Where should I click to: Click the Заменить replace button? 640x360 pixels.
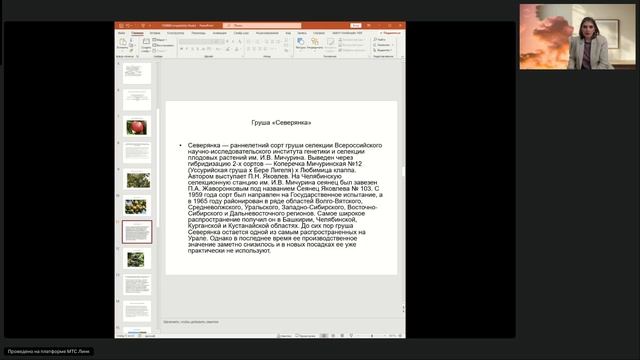point(382,45)
